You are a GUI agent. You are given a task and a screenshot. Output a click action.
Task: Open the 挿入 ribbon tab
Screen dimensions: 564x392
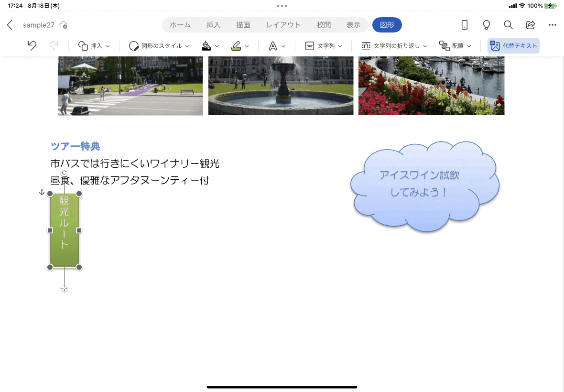(213, 25)
